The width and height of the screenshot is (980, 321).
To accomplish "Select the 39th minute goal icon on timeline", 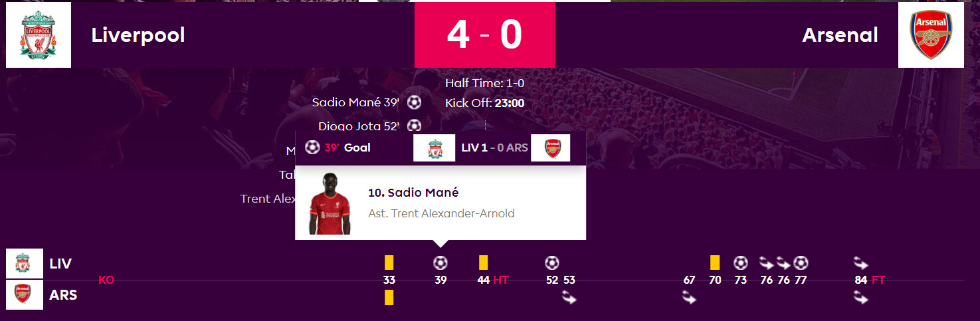I will [441, 263].
